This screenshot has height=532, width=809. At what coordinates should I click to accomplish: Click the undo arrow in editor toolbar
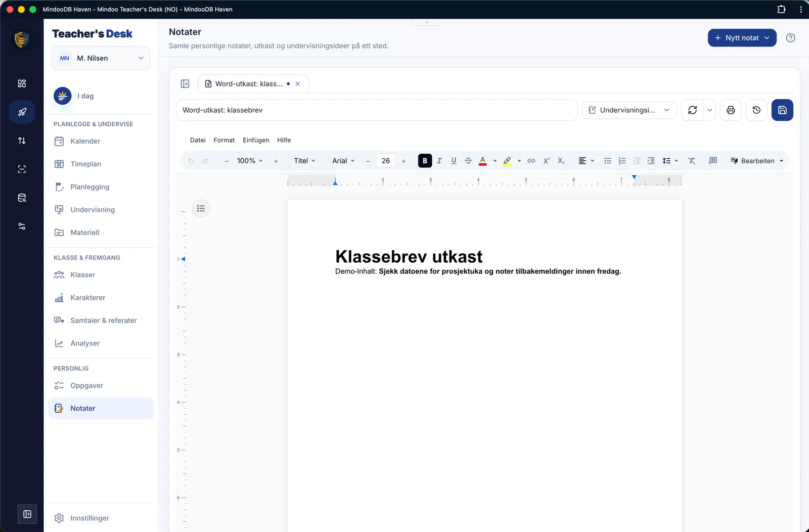191,161
